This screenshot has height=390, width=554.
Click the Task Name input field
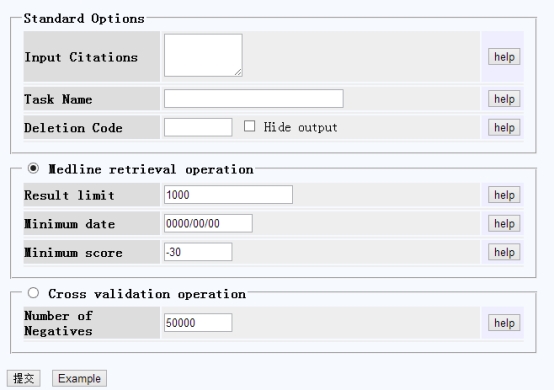click(254, 99)
